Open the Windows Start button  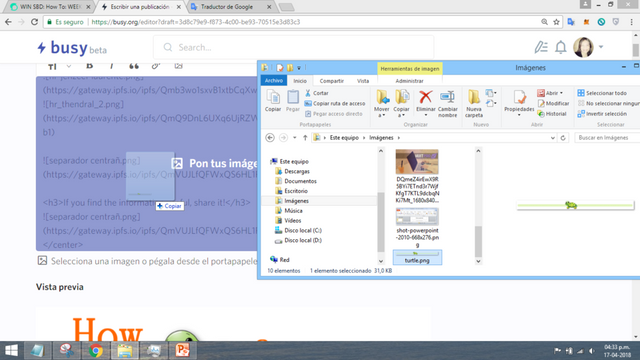[x=11, y=350]
